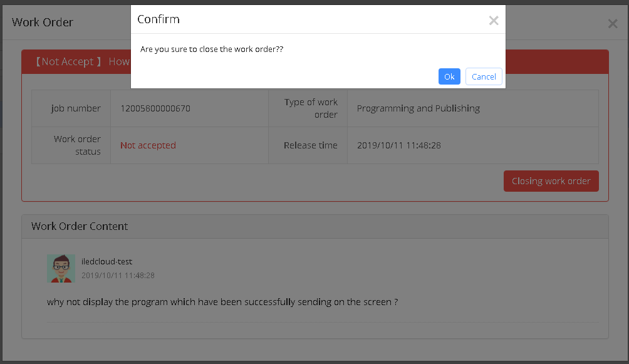
Task: Click the Confirm dialog title
Action: (x=159, y=19)
